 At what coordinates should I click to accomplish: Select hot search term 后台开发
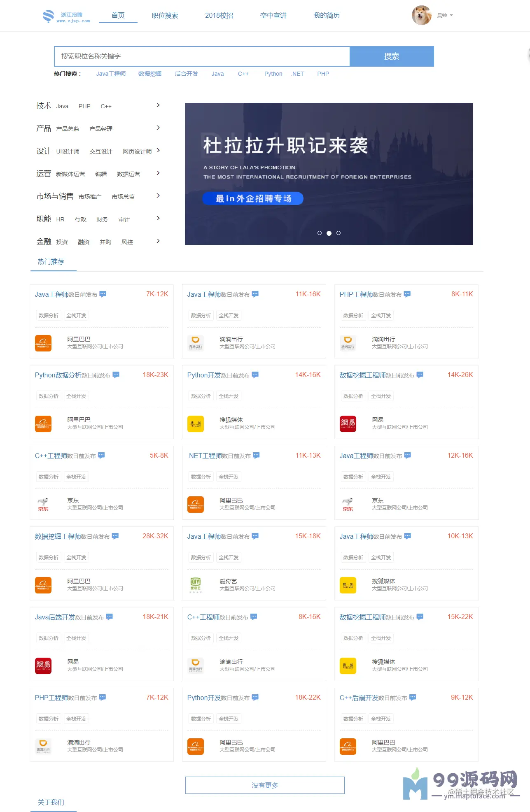(187, 74)
